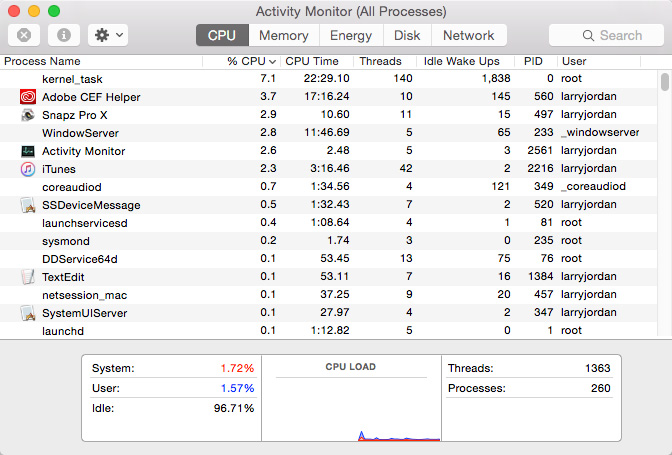The width and height of the screenshot is (672, 455).
Task: Switch to the Disk tab
Action: (x=407, y=35)
